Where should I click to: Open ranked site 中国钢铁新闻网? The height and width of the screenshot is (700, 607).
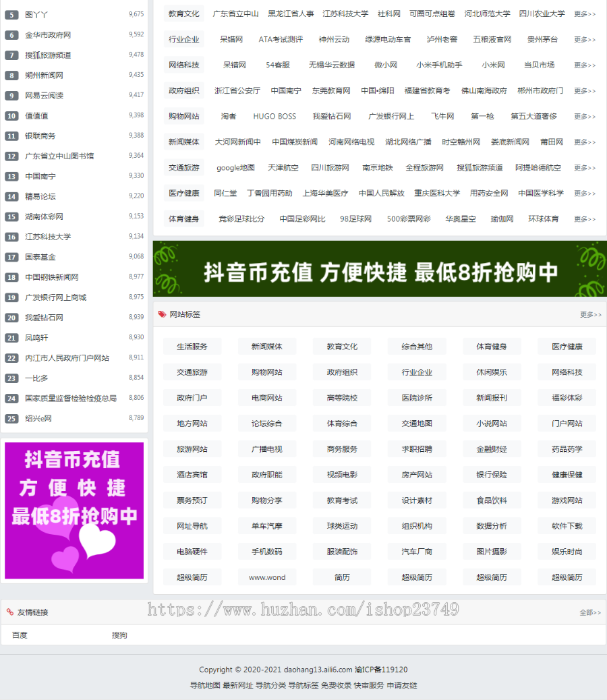click(x=52, y=277)
